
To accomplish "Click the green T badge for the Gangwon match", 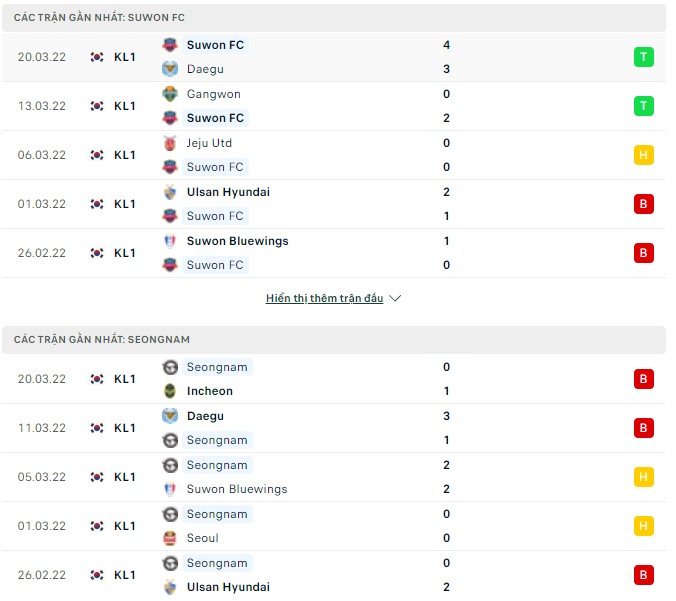I will [644, 106].
